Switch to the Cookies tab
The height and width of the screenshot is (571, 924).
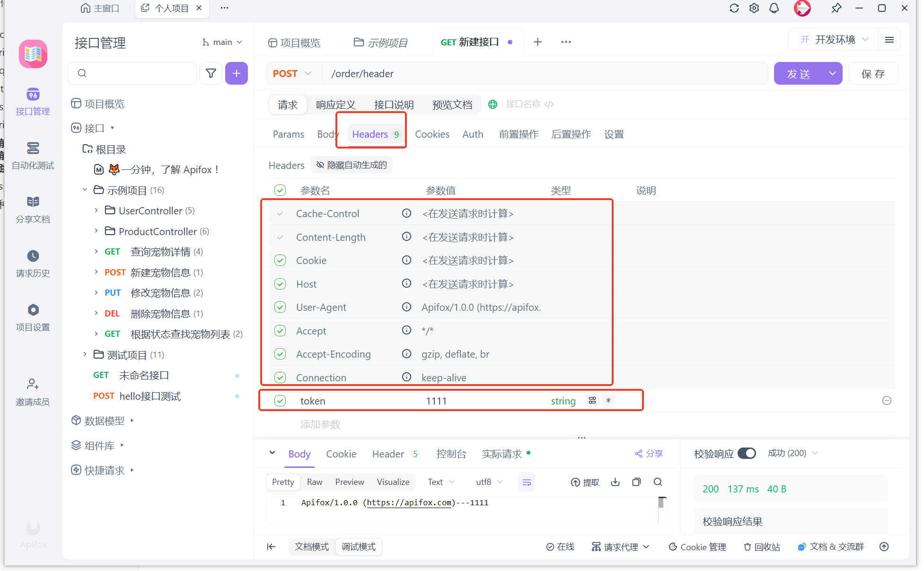click(432, 134)
